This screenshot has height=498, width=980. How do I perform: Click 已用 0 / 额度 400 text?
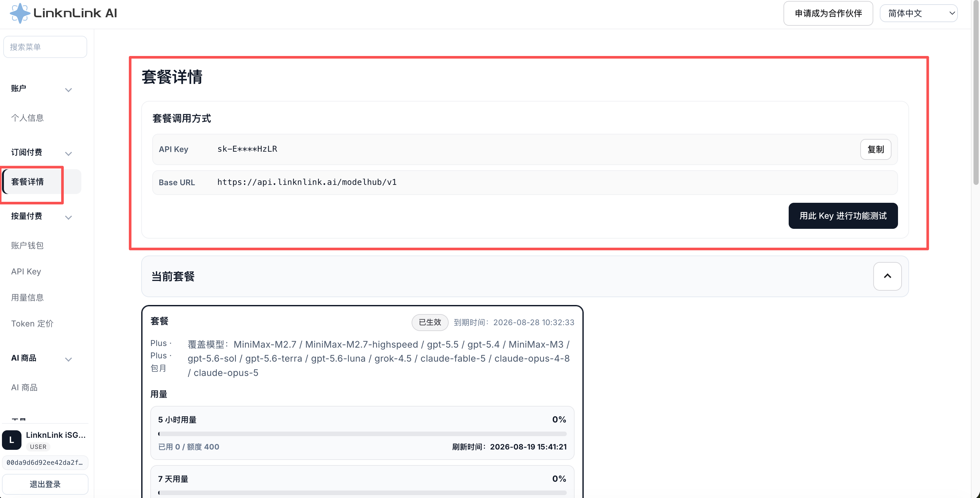point(189,447)
